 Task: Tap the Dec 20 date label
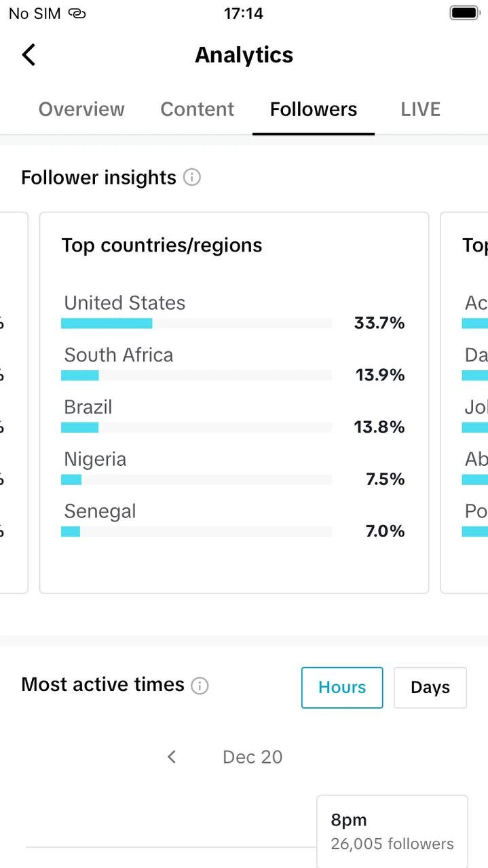tap(252, 757)
